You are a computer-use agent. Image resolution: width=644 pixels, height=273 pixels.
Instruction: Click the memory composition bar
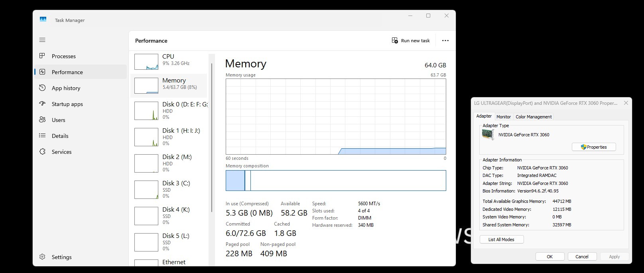(336, 181)
